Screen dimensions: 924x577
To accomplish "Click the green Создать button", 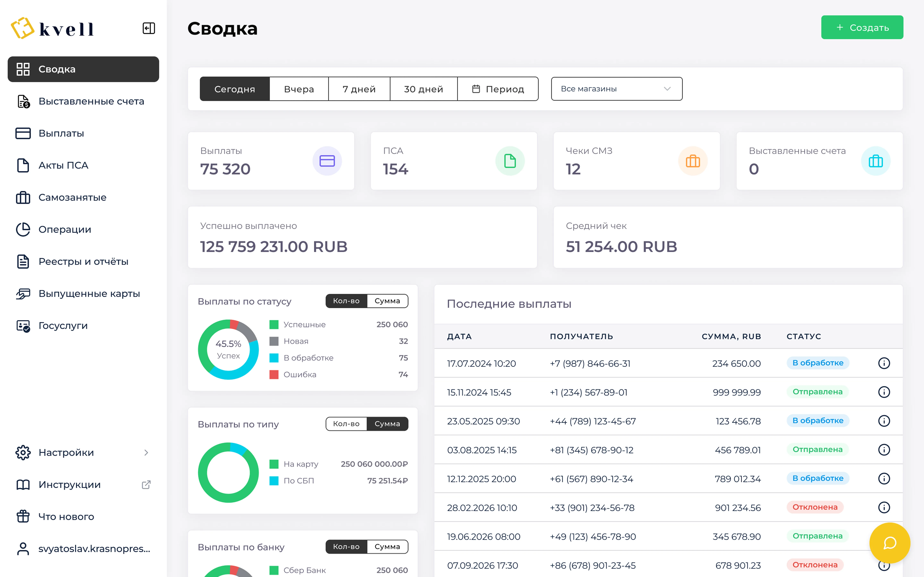I will point(862,27).
